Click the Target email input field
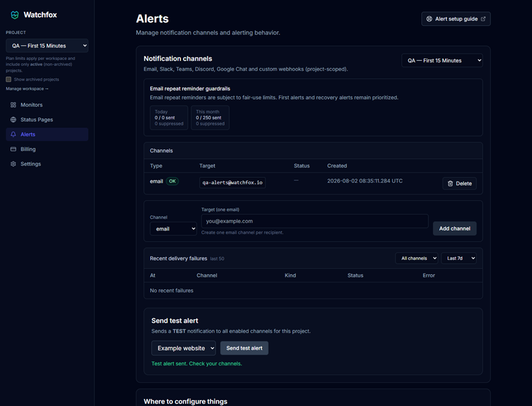Viewport: 532px width, 406px height. pos(315,221)
